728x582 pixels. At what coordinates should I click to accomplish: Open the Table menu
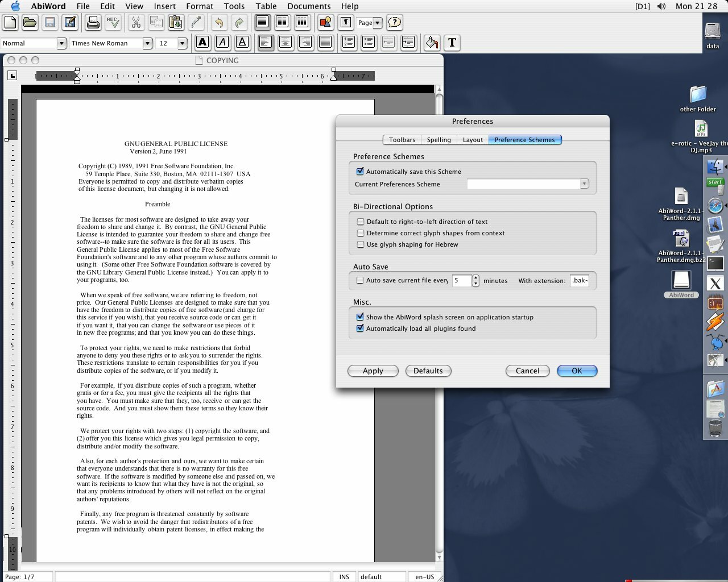click(x=266, y=6)
